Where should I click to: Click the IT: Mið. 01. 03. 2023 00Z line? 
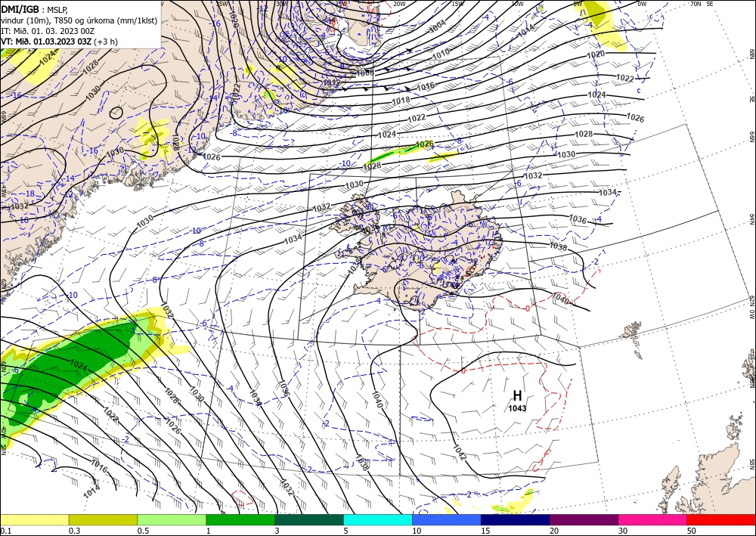click(x=48, y=31)
